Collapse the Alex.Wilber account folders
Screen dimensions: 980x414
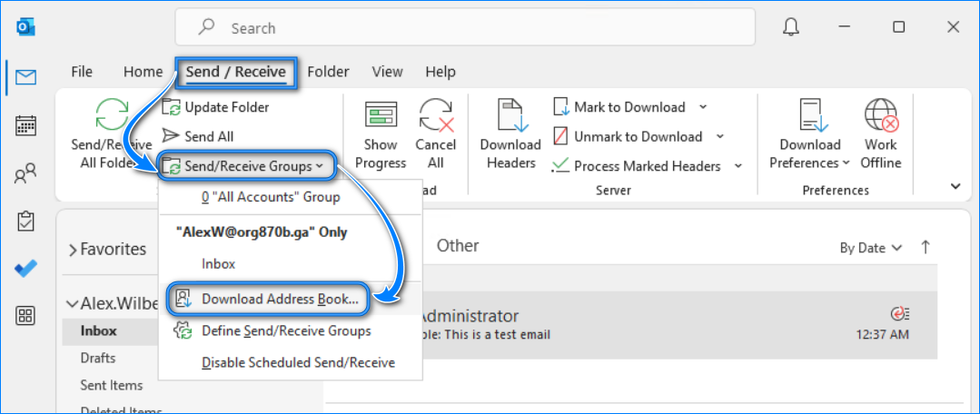73,304
